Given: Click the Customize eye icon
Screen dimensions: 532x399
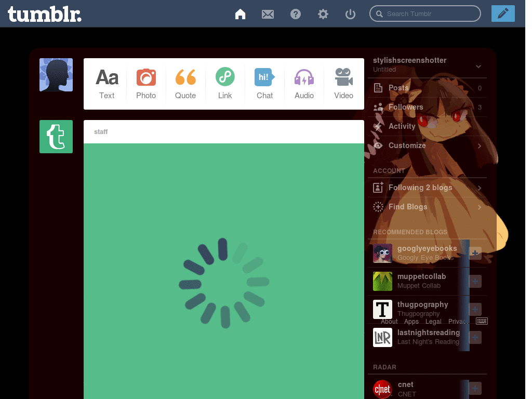Looking at the screenshot, I should tap(378, 145).
